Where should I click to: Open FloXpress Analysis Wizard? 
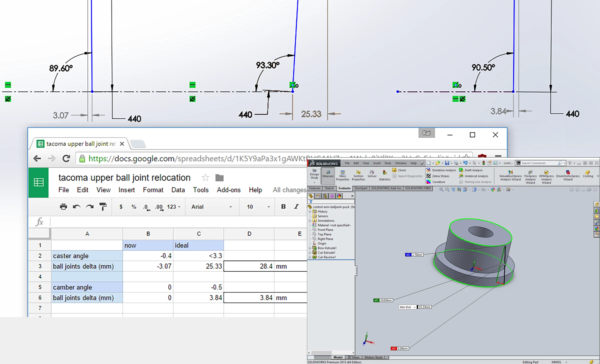pos(530,177)
